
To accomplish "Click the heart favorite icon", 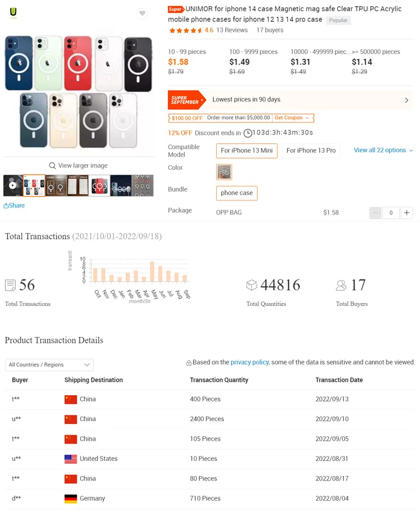I will pyautogui.click(x=142, y=13).
